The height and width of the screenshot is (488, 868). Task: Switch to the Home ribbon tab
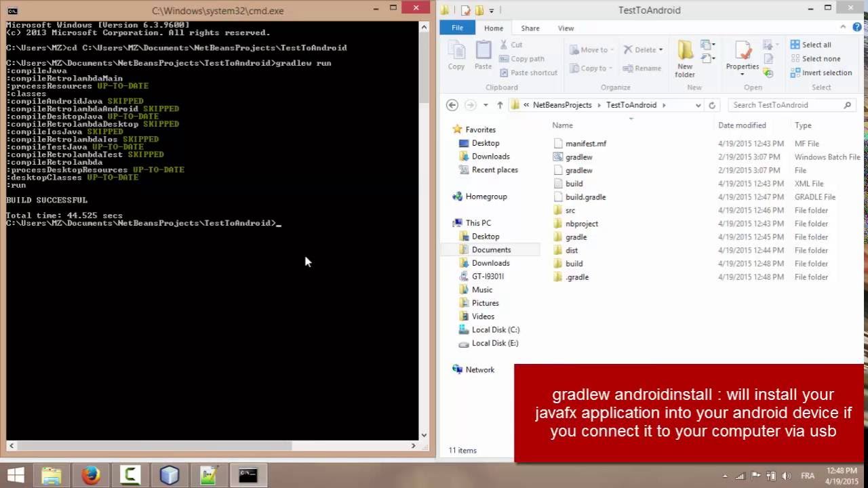494,28
